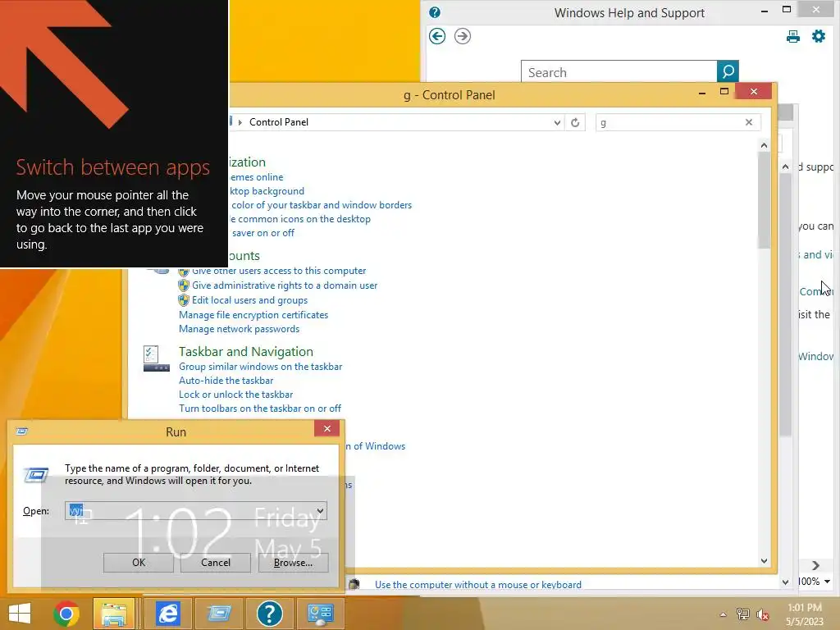
Task: Click Browse... in the Run dialog
Action: [293, 563]
